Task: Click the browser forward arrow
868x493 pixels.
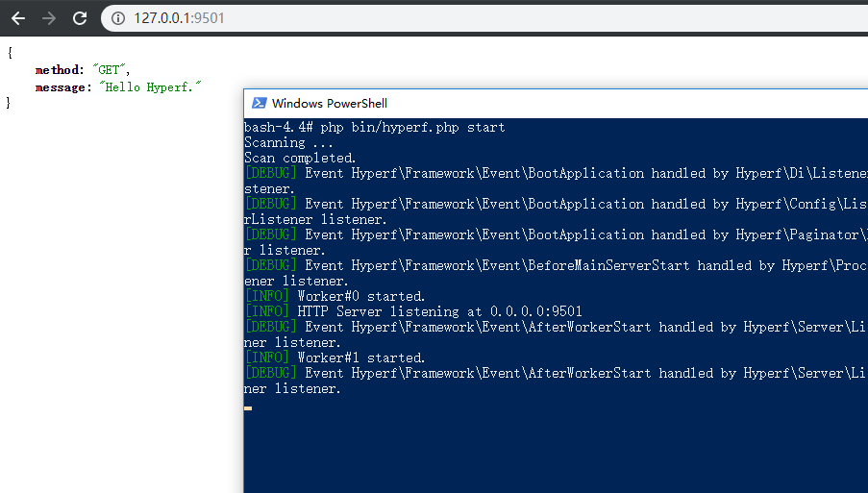Action: [x=49, y=18]
